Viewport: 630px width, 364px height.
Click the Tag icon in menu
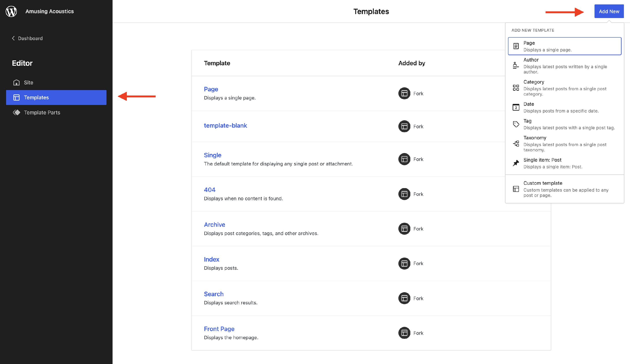click(516, 124)
